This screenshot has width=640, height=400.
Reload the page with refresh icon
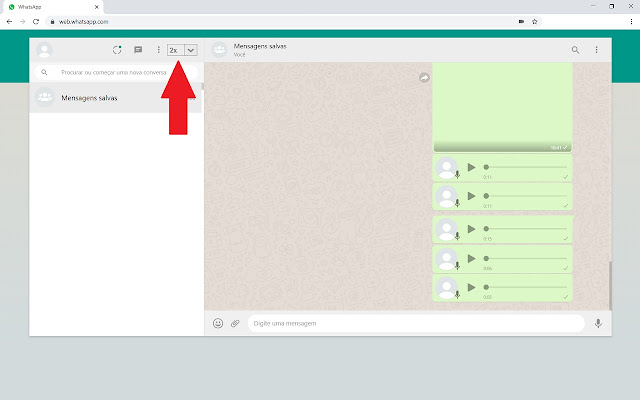coord(36,22)
